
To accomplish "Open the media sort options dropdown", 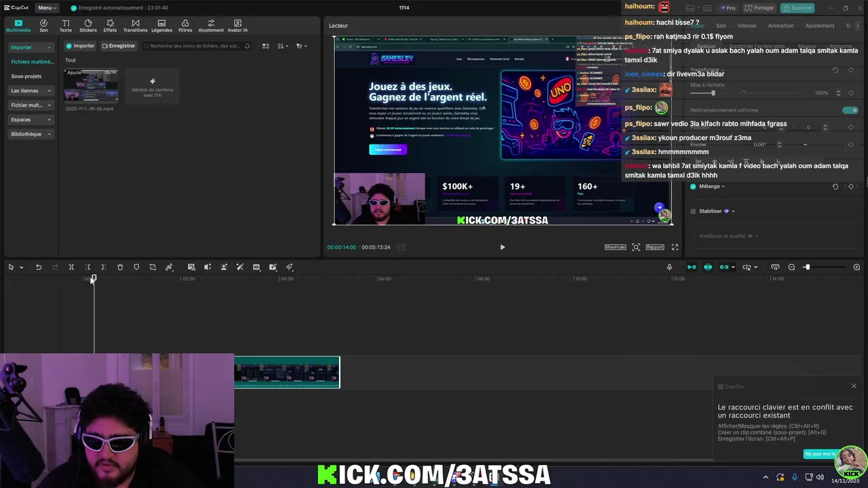I will pos(283,46).
